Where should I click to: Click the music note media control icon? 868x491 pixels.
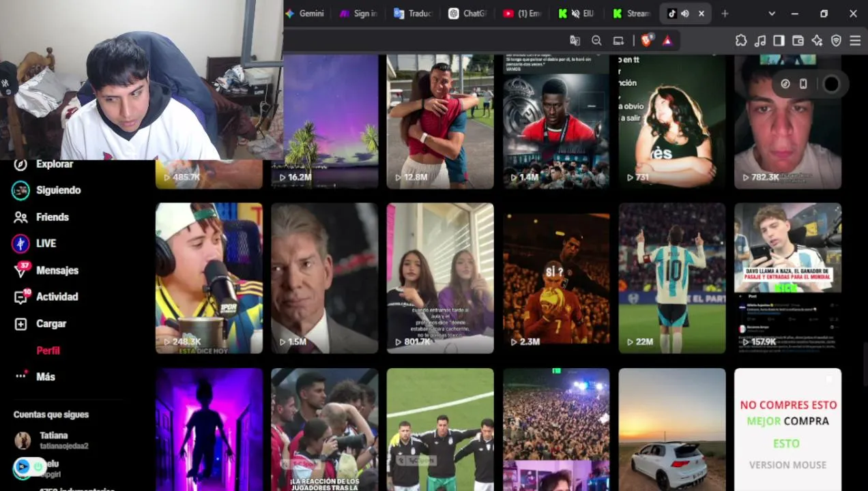760,41
